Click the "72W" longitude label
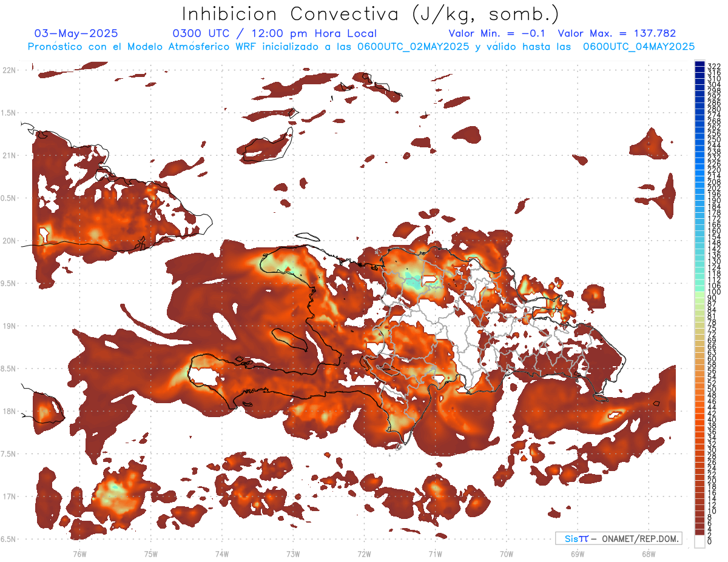The height and width of the screenshot is (562, 728). 364,554
